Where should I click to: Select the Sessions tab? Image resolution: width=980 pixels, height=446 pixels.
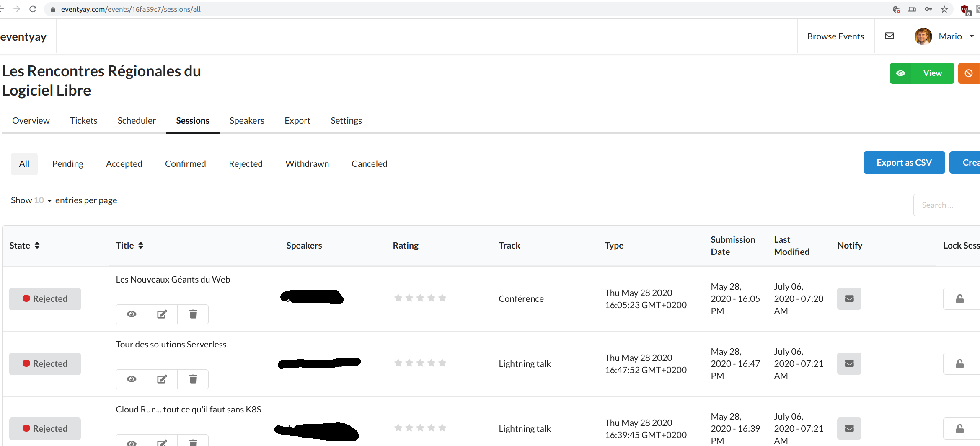point(193,121)
